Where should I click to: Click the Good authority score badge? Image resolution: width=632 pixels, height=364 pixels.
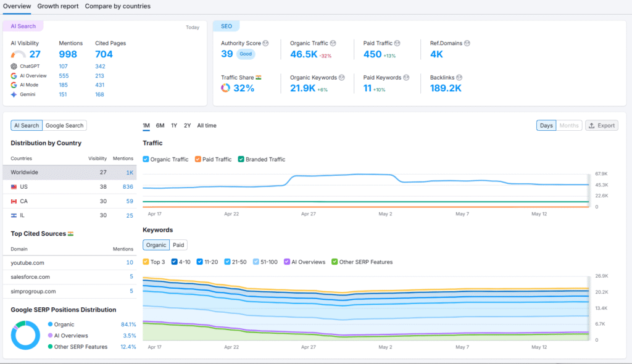click(246, 54)
